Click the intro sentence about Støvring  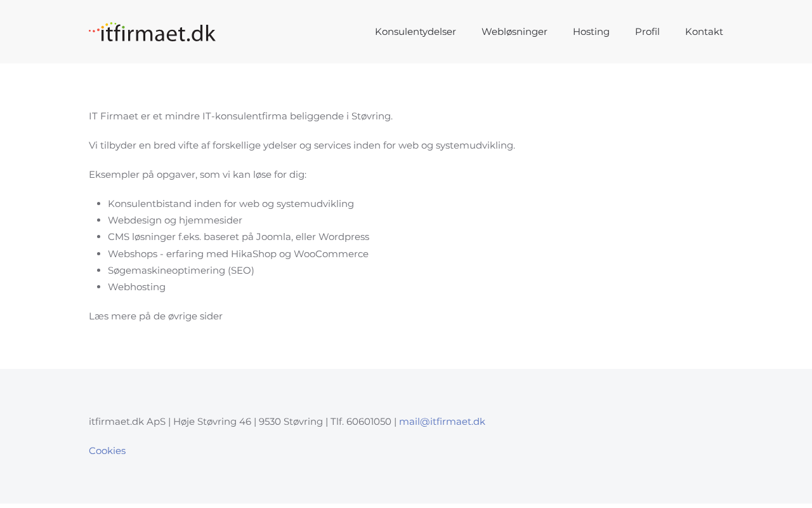click(x=240, y=116)
